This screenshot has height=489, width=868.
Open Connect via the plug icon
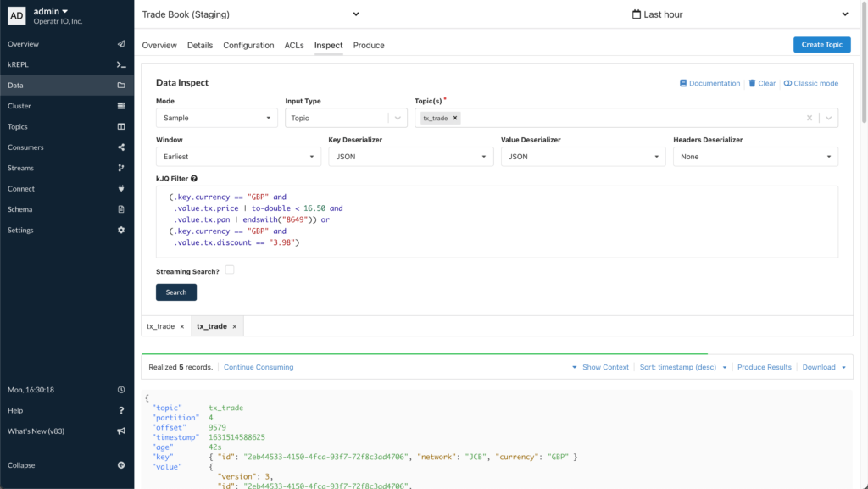(120, 188)
